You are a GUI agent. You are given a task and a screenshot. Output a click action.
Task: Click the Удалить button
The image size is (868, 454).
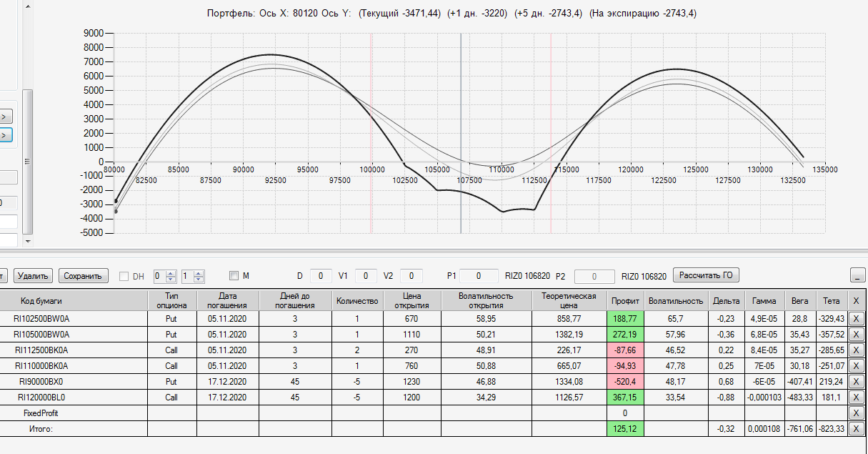click(33, 276)
